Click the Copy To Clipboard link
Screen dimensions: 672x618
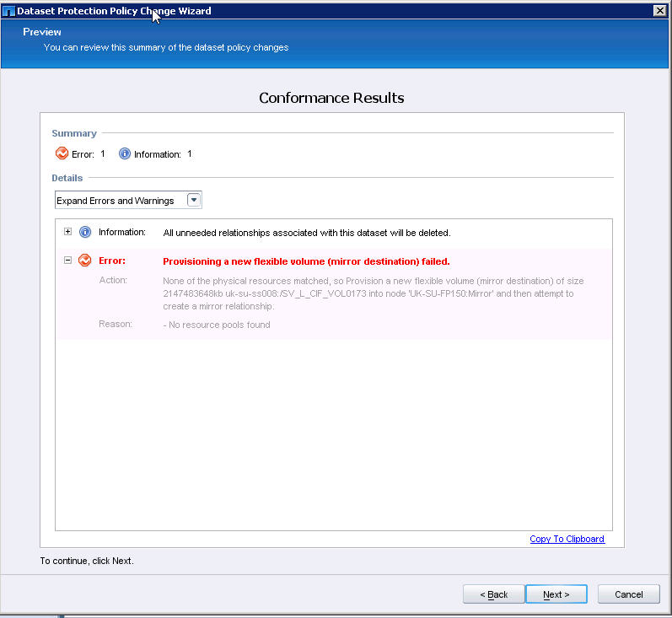click(x=567, y=539)
